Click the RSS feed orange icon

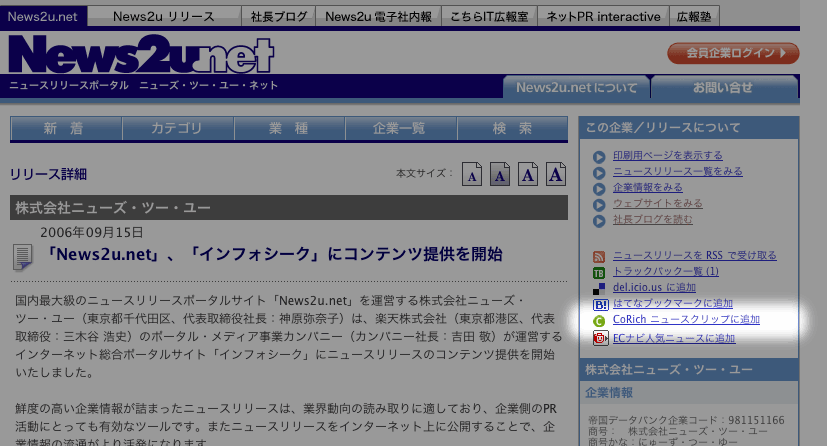tap(599, 256)
